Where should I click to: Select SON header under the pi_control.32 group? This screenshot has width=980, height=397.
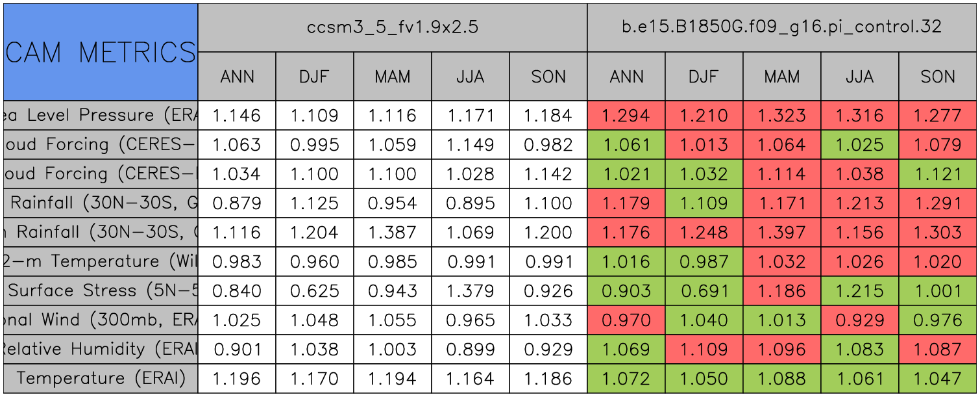pyautogui.click(x=937, y=77)
